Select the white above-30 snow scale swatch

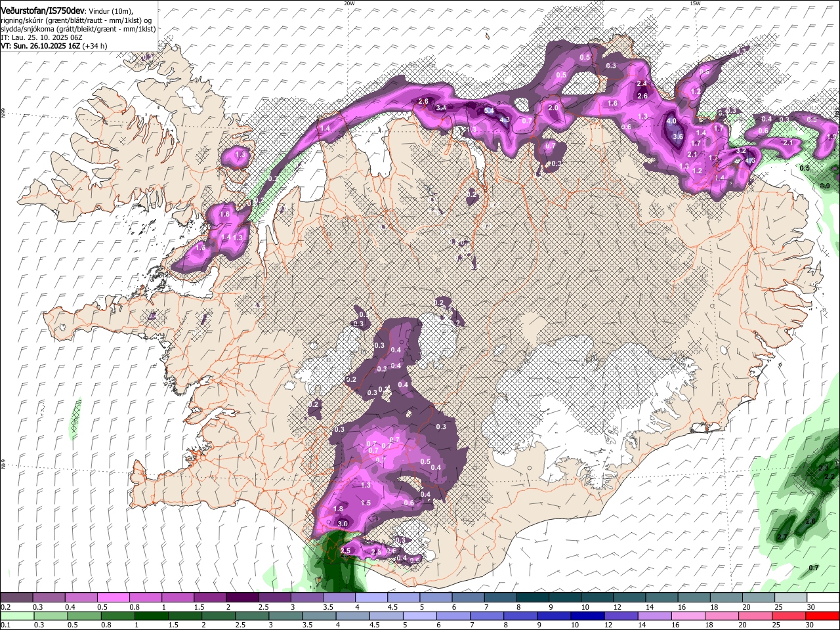[x=823, y=598]
